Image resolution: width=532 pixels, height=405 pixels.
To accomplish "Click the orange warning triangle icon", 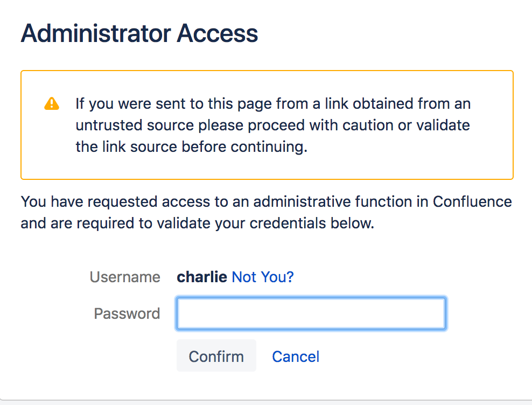I will point(52,103).
